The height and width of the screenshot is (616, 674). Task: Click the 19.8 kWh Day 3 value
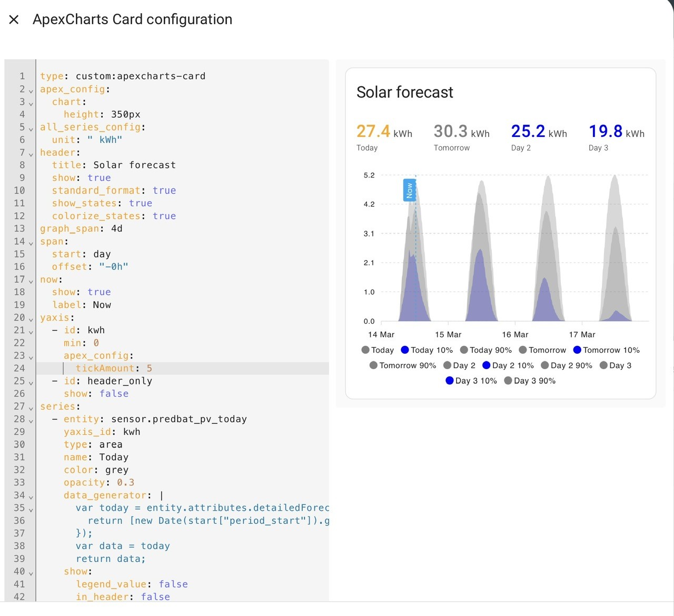pos(617,131)
